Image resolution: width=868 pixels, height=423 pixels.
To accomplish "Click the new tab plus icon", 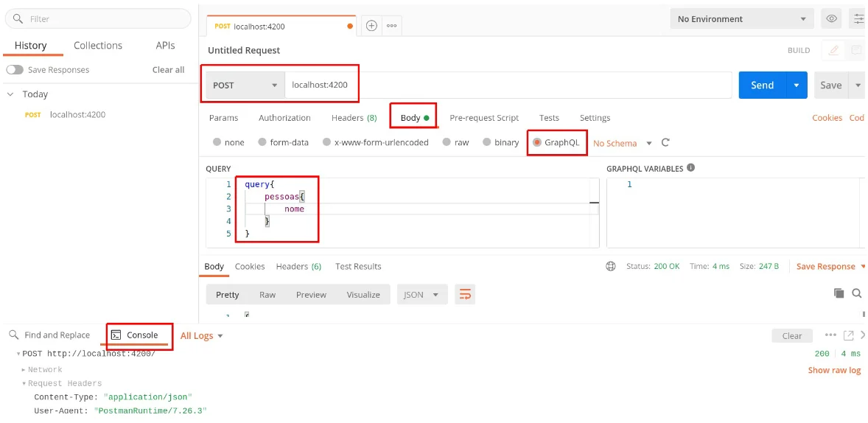I will click(371, 26).
